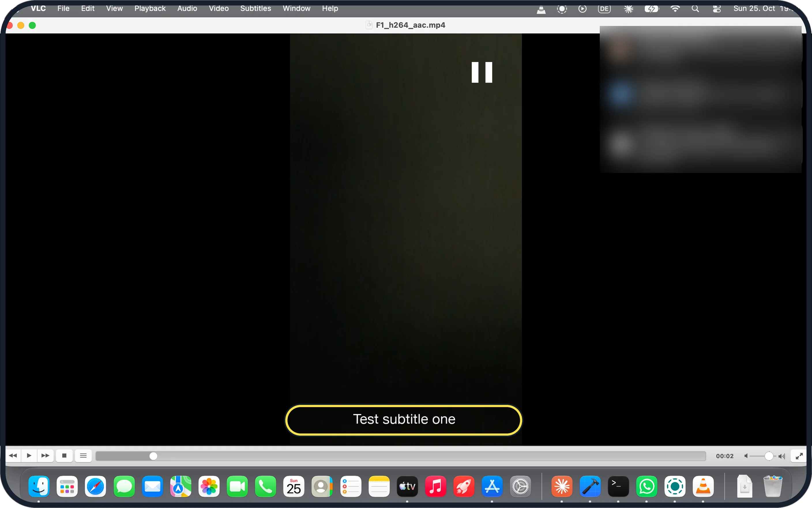The height and width of the screenshot is (508, 812).
Task: Mute audio via the speaker icon
Action: coord(746,456)
